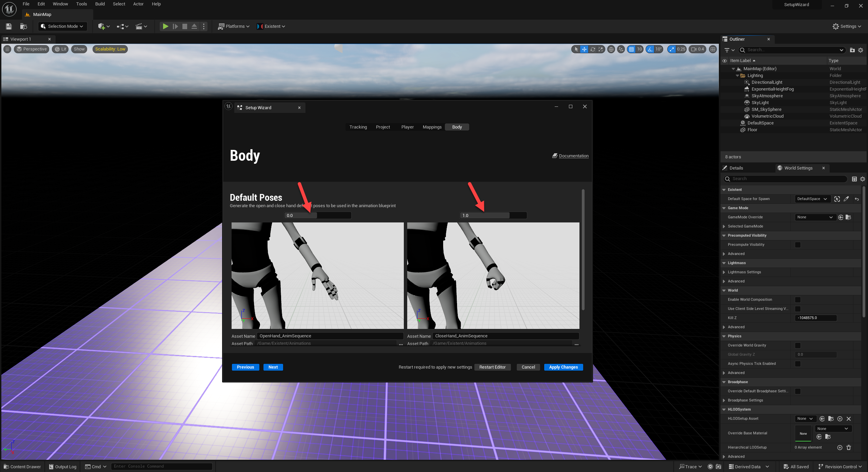Viewport: 868px width, 472px height.
Task: Click the Apply Changes button
Action: tap(563, 367)
